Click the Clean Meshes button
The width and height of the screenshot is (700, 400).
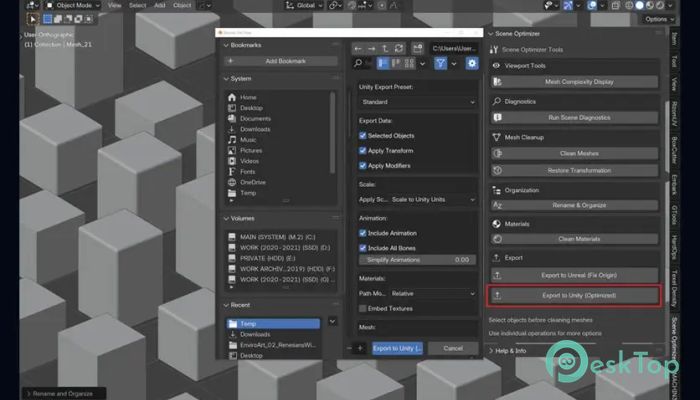(575, 154)
